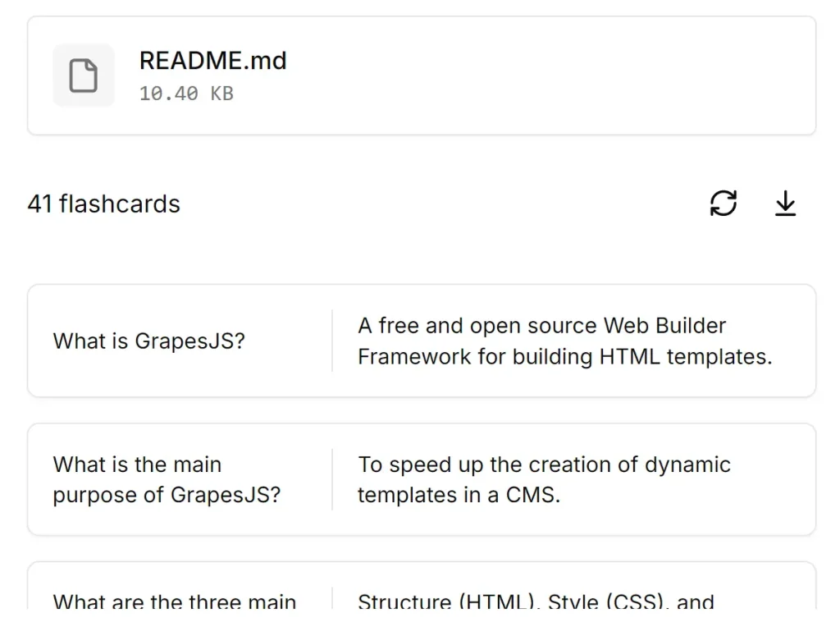Select the 'What is GrapesJS?' flashcard
Image resolution: width=840 pixels, height=618 pixels.
coord(420,341)
